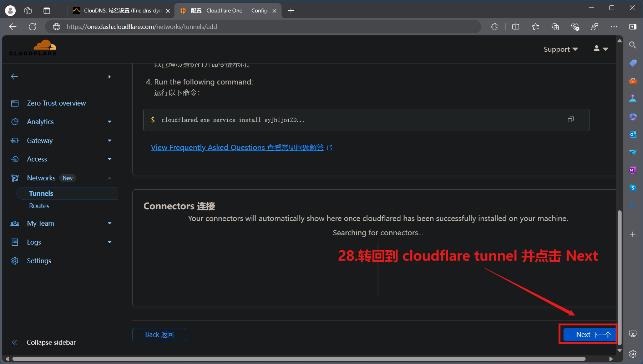The width and height of the screenshot is (643, 364).
Task: Open browser settings and more menu
Action: (x=614, y=27)
